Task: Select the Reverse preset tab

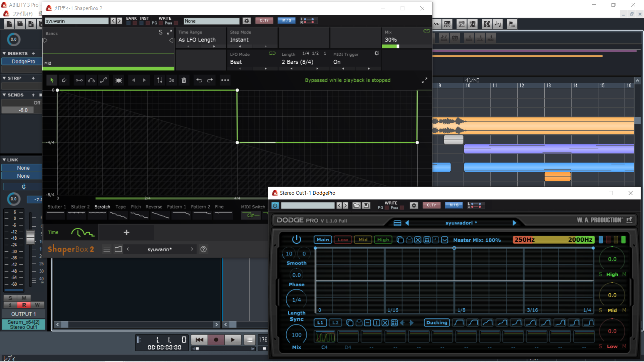Action: (154, 207)
